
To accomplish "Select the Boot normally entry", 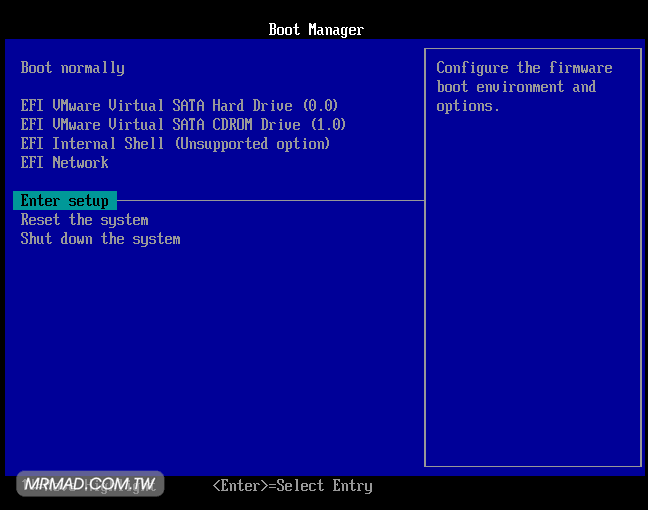I will click(72, 68).
